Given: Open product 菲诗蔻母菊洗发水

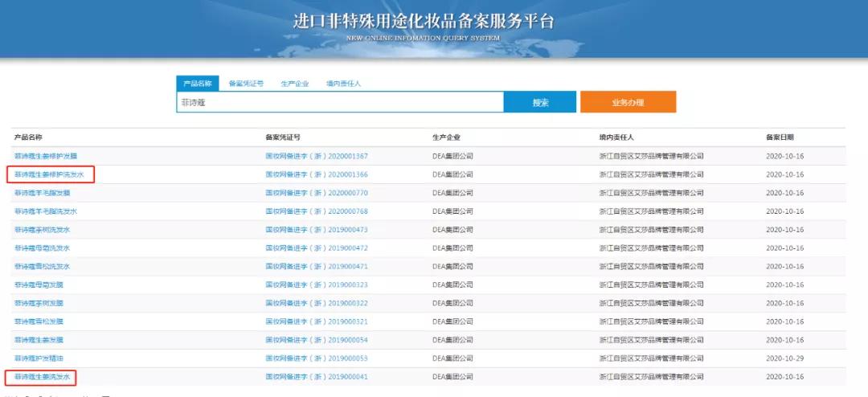Looking at the screenshot, I should pyautogui.click(x=42, y=248).
